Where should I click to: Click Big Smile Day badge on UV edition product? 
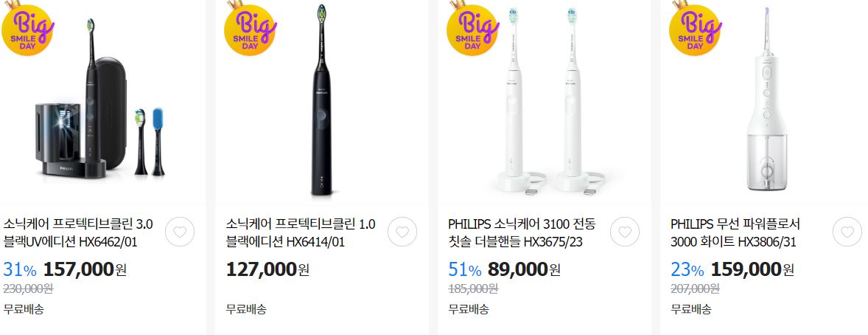pos(27,28)
